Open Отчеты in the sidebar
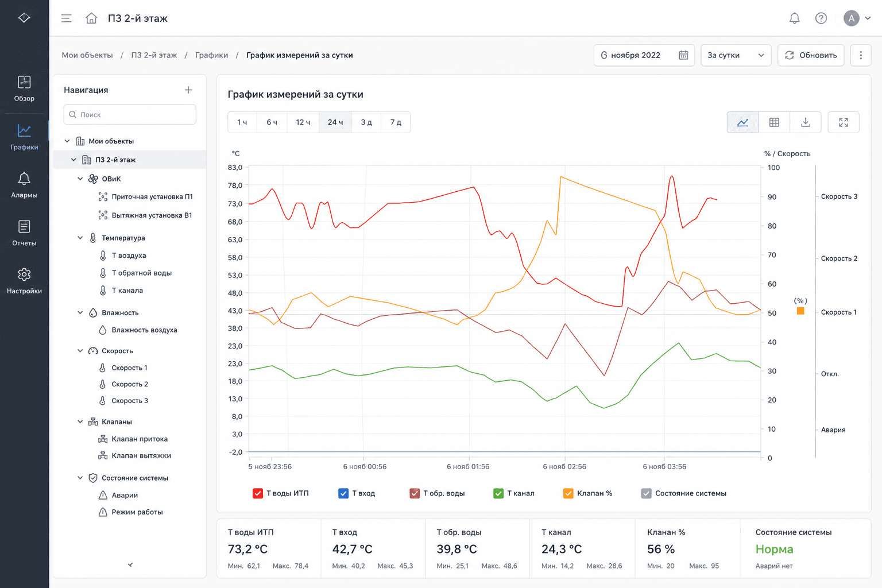This screenshot has width=882, height=588. pyautogui.click(x=24, y=233)
